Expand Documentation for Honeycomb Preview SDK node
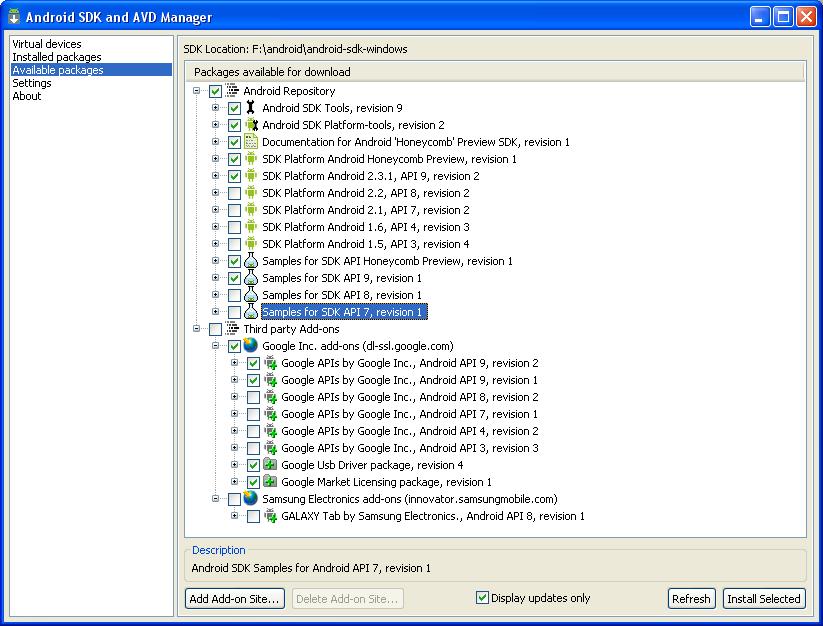This screenshot has width=823, height=626. coord(215,142)
